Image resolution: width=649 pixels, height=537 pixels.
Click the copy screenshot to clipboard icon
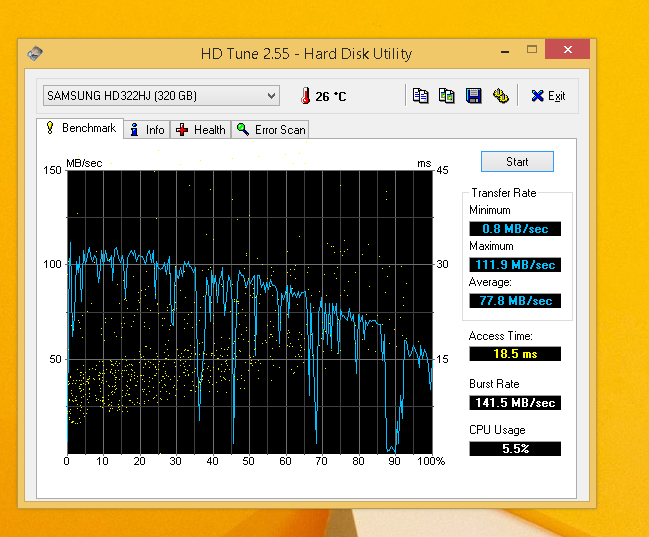point(447,96)
